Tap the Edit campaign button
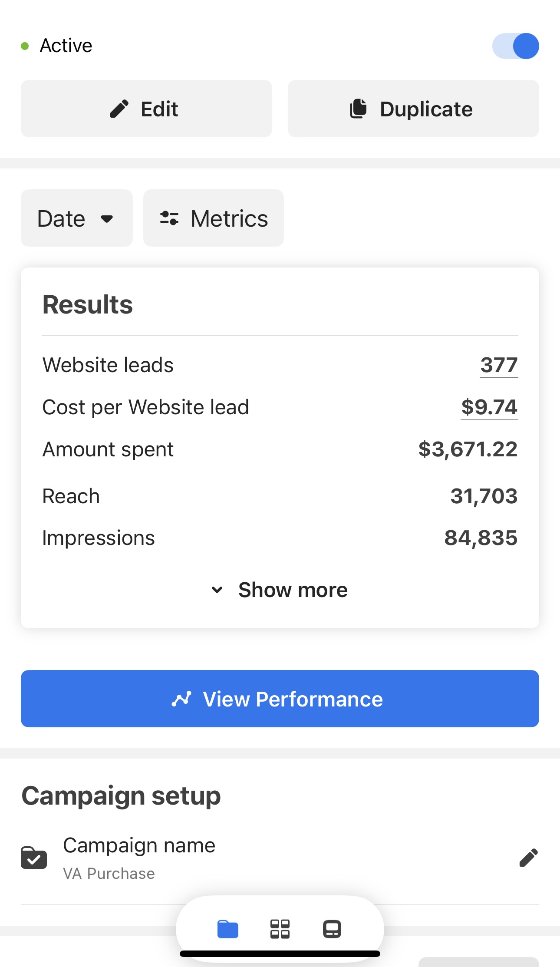 (x=146, y=109)
